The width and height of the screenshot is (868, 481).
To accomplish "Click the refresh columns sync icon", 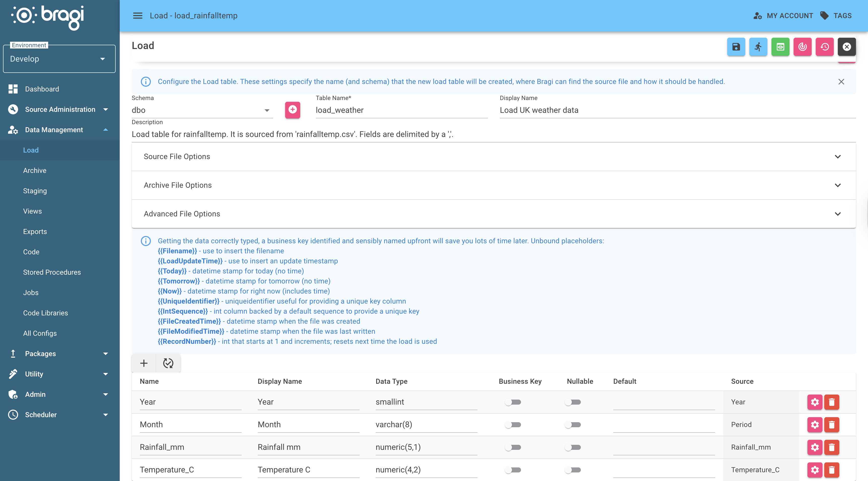I will 168,363.
